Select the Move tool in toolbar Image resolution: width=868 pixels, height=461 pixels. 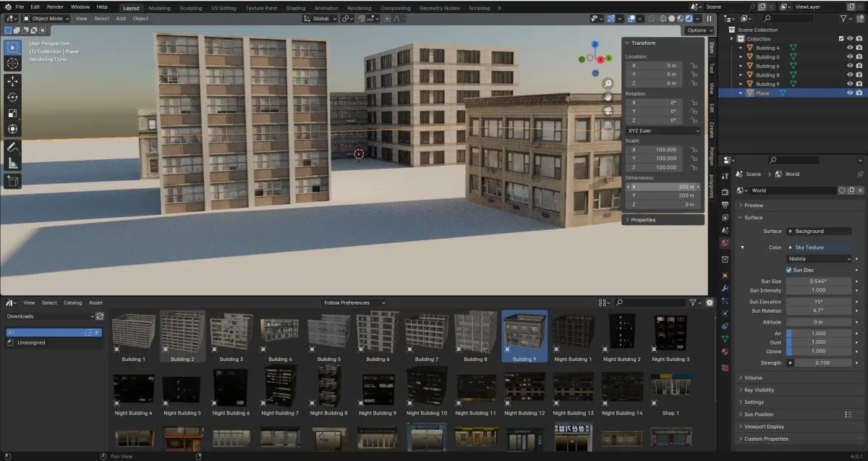pyautogui.click(x=12, y=81)
